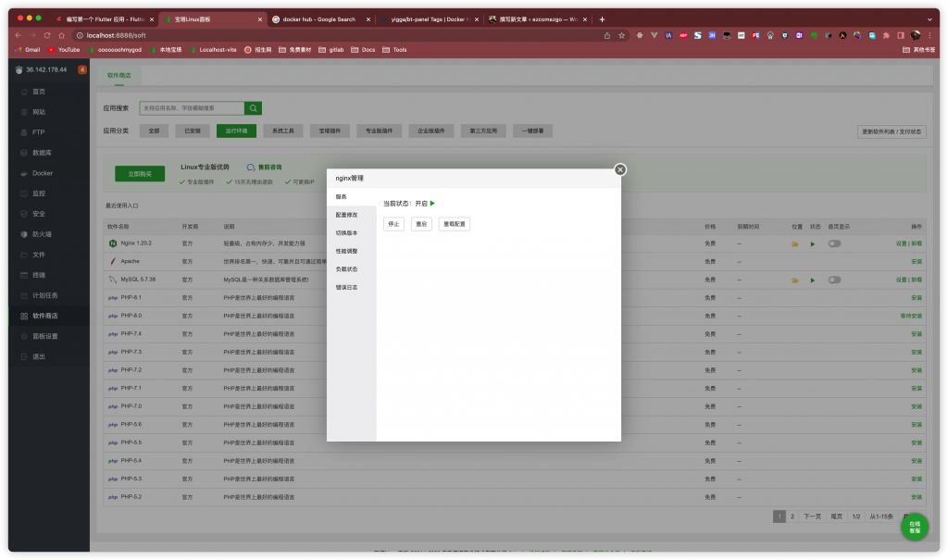Open the Nginx install location folder icon

[795, 243]
